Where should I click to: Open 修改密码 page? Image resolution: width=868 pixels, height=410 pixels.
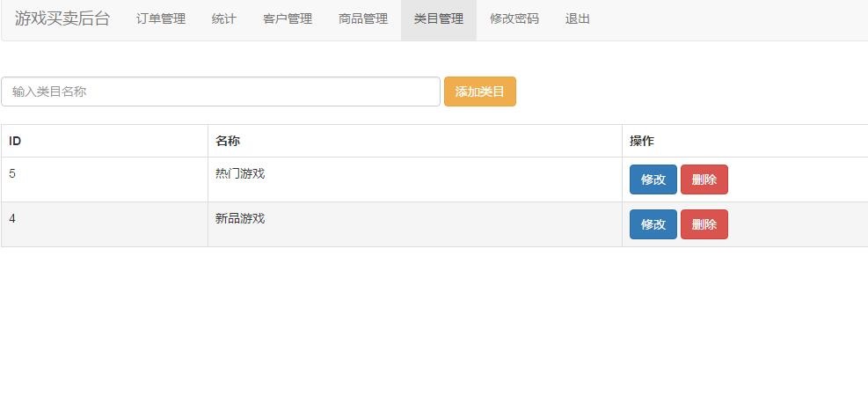pos(514,18)
